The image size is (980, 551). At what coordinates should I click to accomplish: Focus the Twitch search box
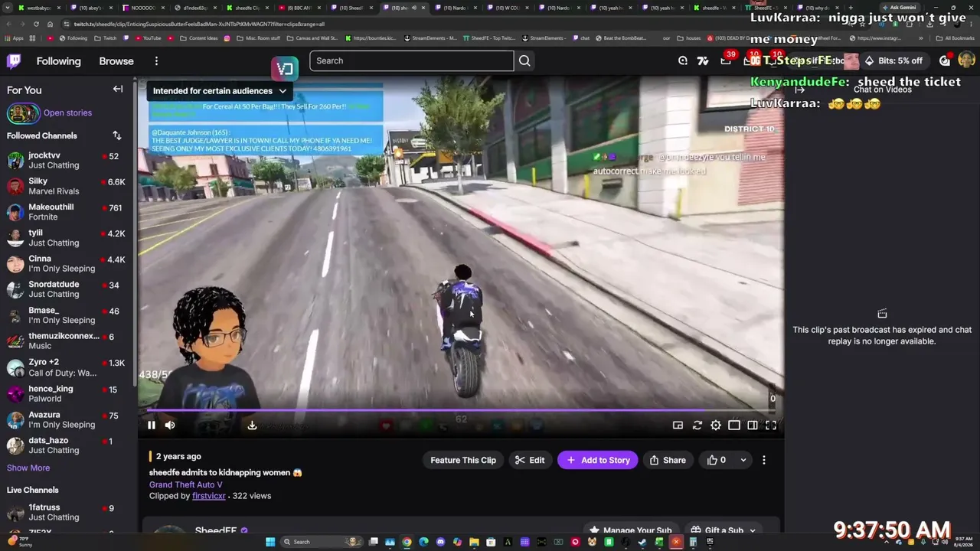(x=412, y=60)
